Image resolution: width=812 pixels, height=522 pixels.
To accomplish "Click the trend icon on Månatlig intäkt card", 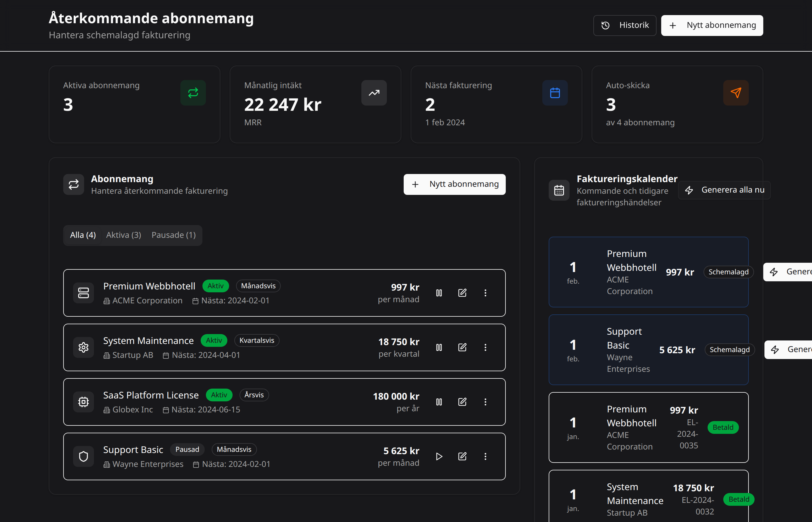I will (374, 93).
